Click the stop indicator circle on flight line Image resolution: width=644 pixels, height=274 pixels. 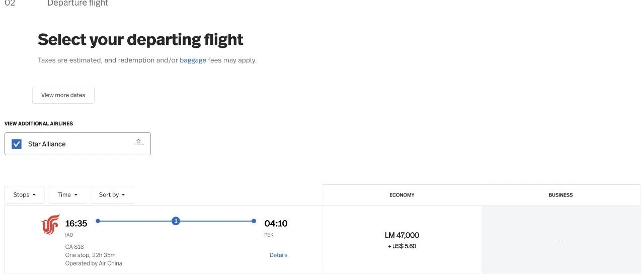[176, 221]
